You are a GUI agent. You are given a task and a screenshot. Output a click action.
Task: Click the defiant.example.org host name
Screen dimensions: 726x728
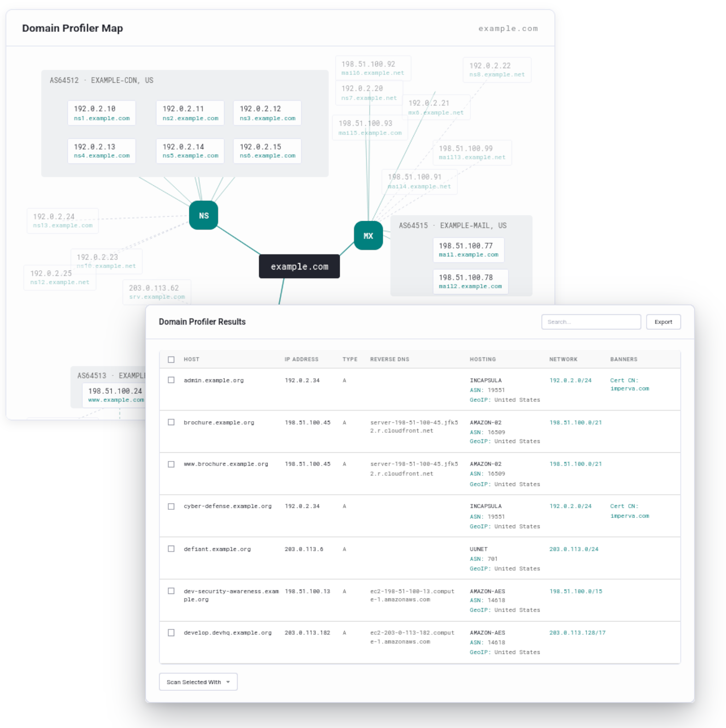pyautogui.click(x=217, y=550)
